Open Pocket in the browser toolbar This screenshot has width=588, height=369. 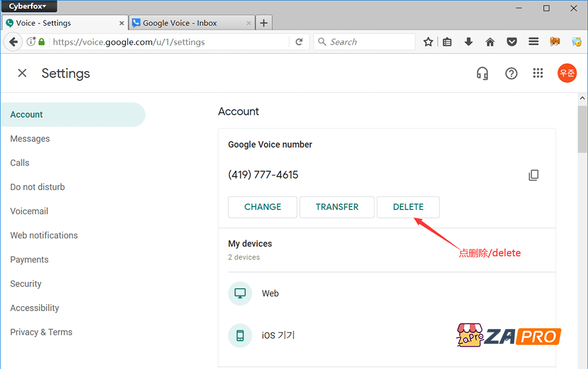(x=512, y=42)
